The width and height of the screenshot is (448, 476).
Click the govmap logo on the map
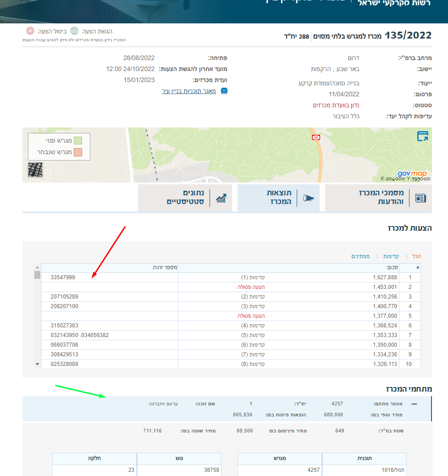click(x=412, y=174)
